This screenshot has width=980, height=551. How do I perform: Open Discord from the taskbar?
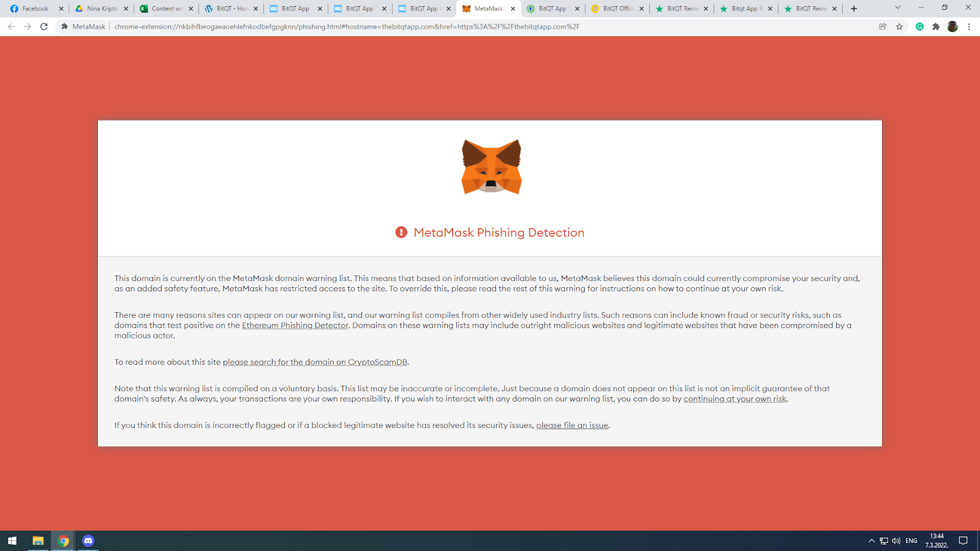88,541
